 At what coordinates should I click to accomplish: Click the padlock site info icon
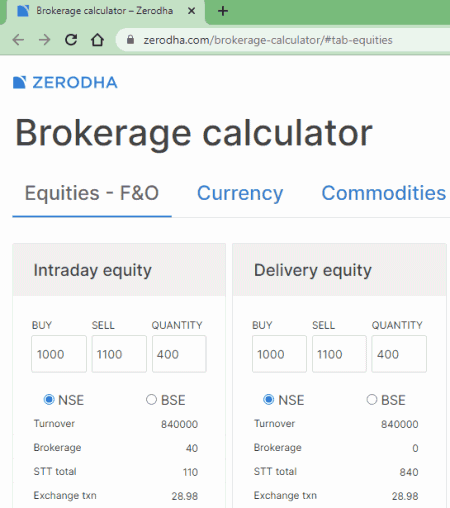pyautogui.click(x=130, y=40)
